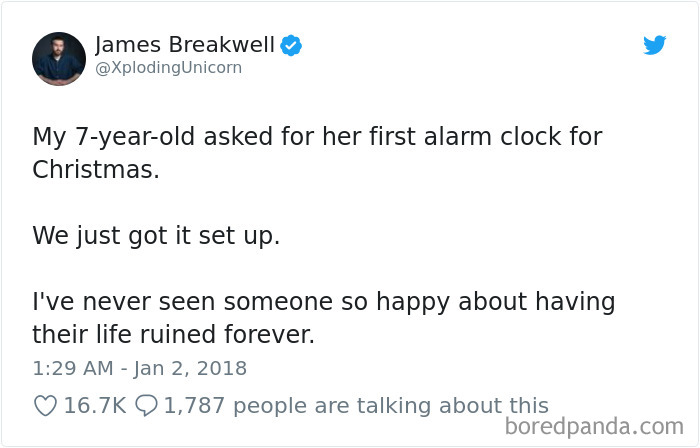700x448 pixels.
Task: Open the @XplodingUnicorn handle link
Action: tap(168, 68)
